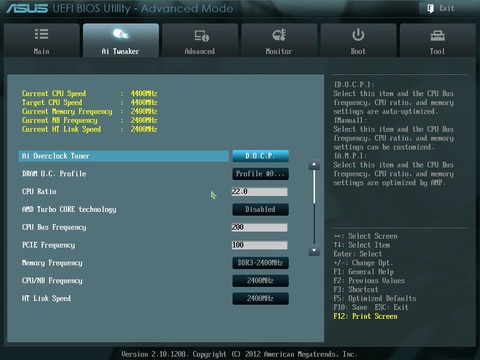Click the Boot tab power icon
Viewport: 480px width, 360px height.
pos(358,35)
